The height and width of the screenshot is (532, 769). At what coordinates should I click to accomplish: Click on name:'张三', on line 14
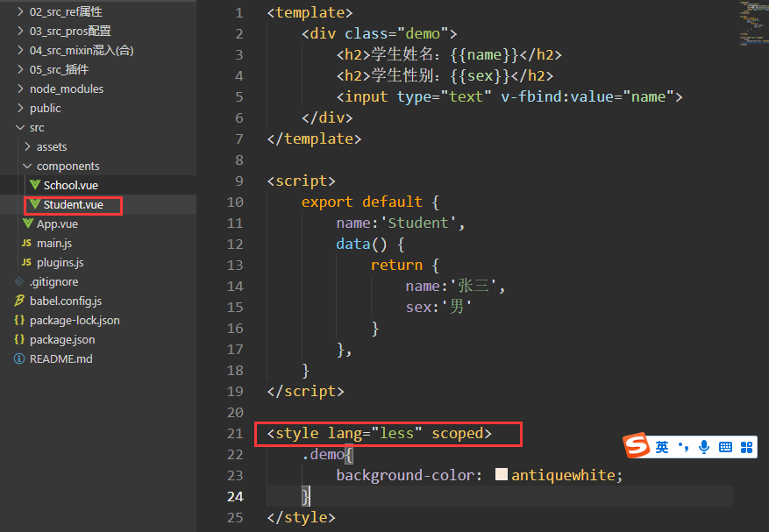[455, 287]
